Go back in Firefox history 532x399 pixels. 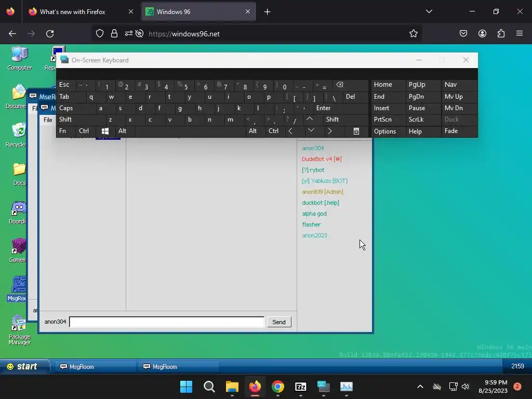(12, 34)
